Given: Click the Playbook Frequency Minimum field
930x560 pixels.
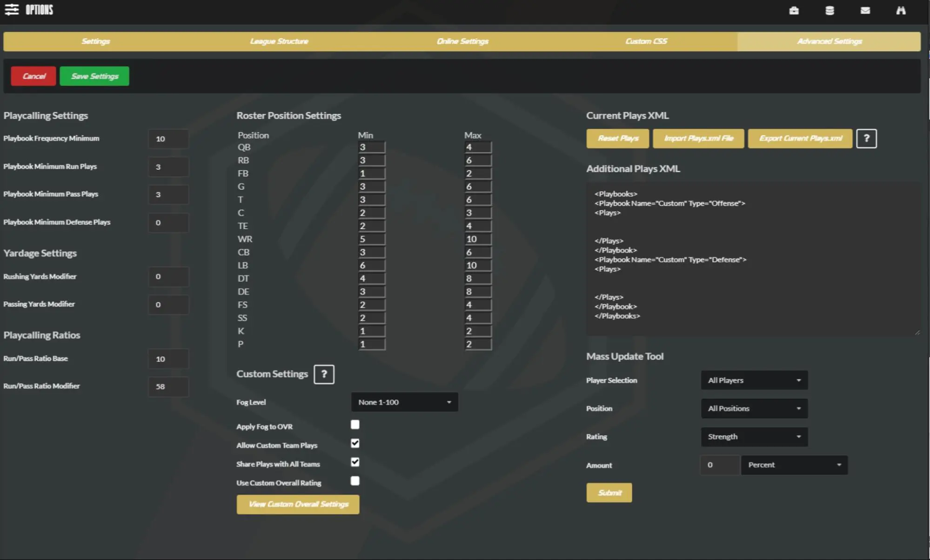Looking at the screenshot, I should point(168,139).
